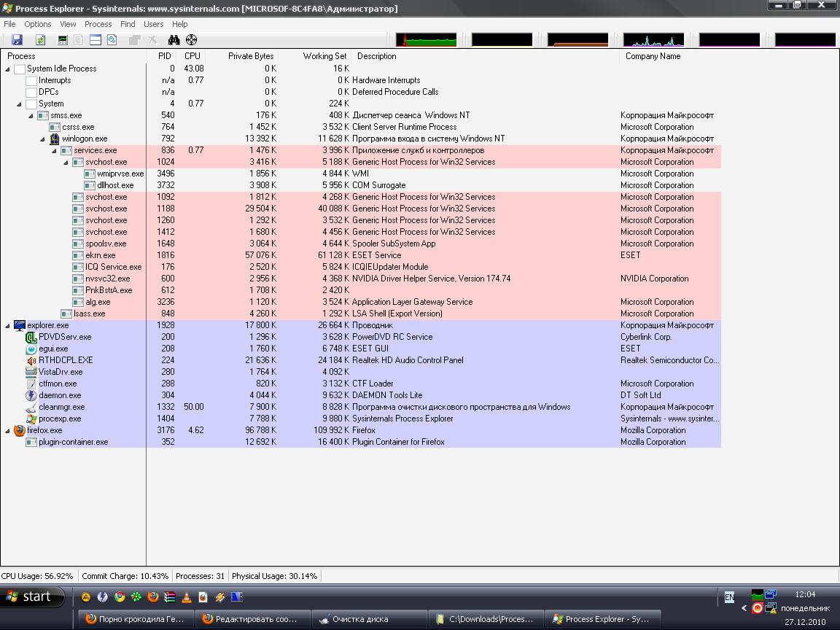Open the System Information graph icon
The image size is (840, 630).
63,40
